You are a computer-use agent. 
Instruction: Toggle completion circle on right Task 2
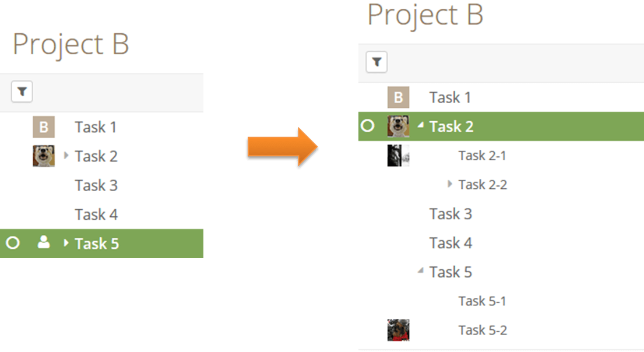pyautogui.click(x=368, y=126)
